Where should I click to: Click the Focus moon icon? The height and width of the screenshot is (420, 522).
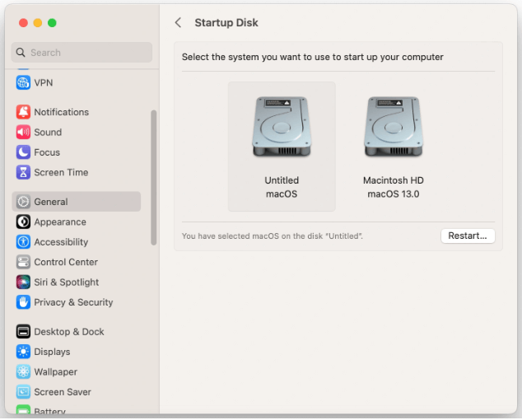click(x=23, y=152)
